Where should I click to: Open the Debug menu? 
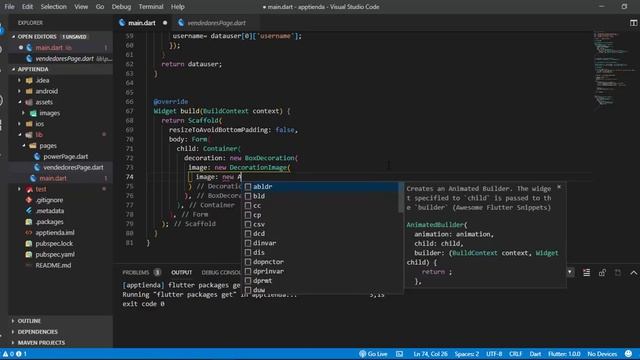(x=121, y=7)
